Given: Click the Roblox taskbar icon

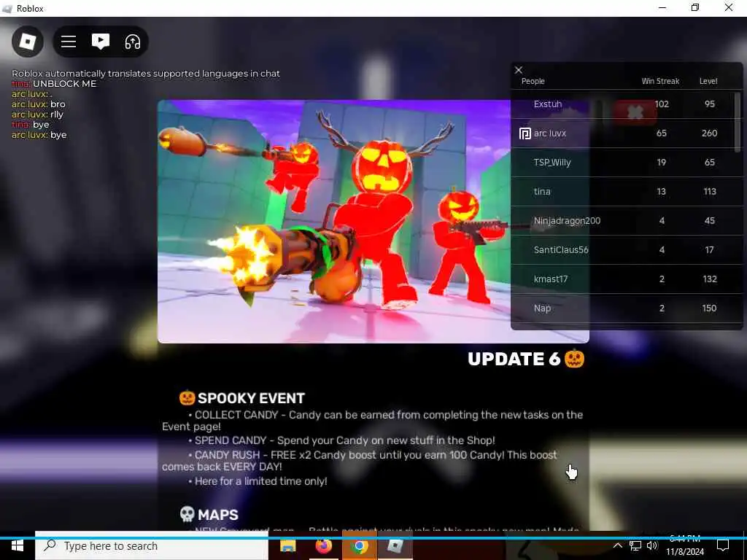Looking at the screenshot, I should 395,545.
